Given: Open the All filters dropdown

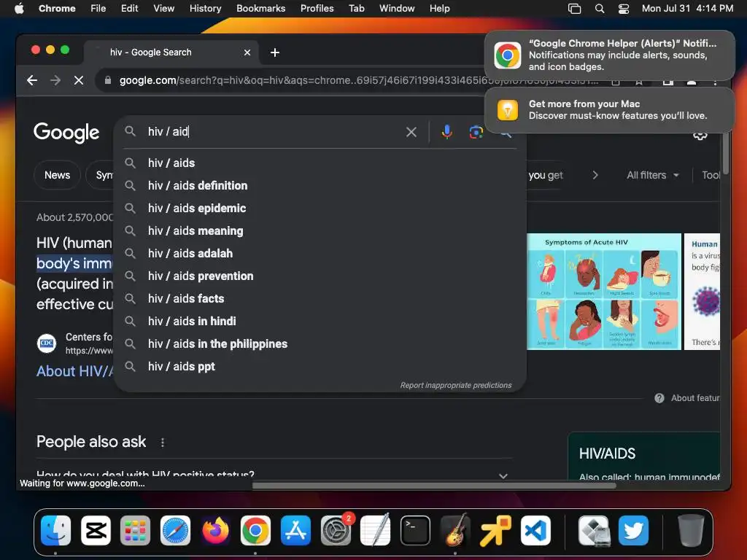Looking at the screenshot, I should click(x=652, y=175).
